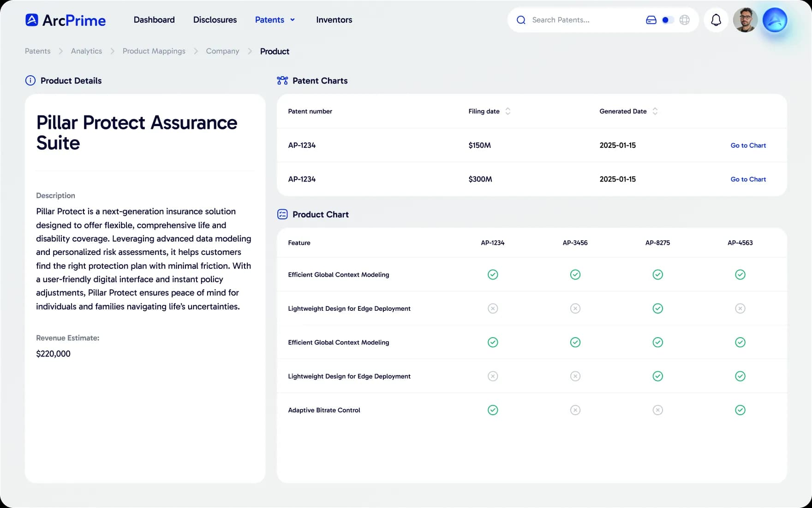Select the current Product breadcrumb
The height and width of the screenshot is (508, 812).
[275, 51]
